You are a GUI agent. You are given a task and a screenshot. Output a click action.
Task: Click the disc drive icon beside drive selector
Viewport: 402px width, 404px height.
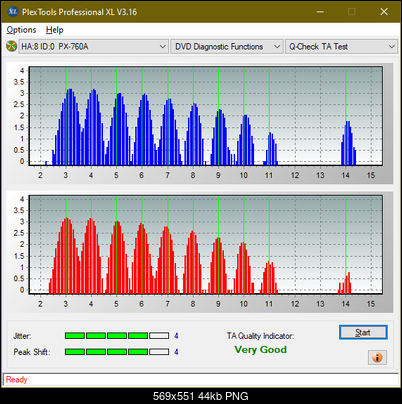pos(11,46)
